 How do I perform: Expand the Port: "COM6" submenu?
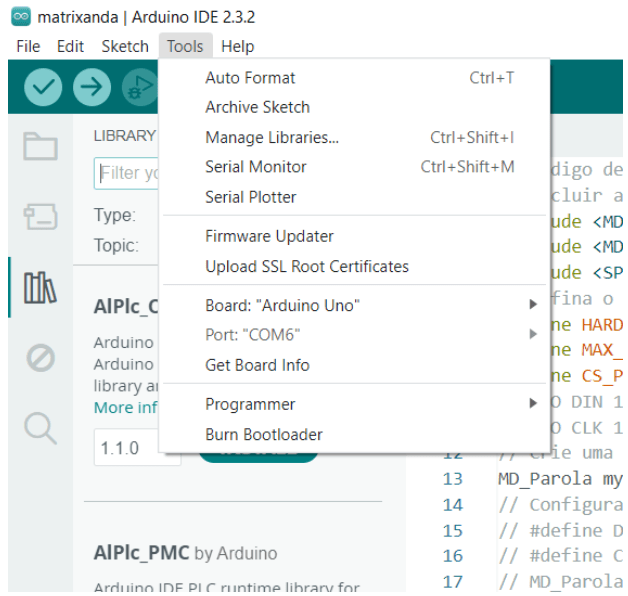click(354, 335)
